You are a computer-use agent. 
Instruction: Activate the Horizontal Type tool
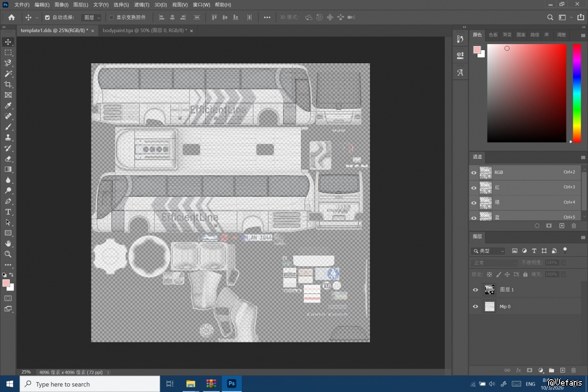click(8, 212)
